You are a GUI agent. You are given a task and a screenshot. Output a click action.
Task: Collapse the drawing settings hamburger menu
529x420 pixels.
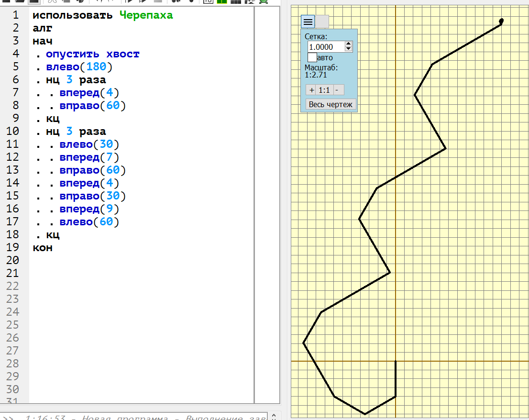[x=308, y=22]
